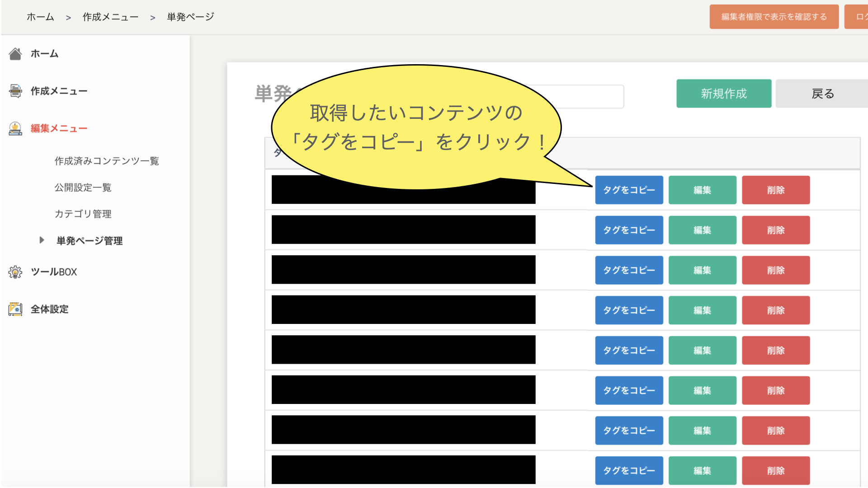This screenshot has width=868, height=488.
Task: Click ホーム breadcrumb link at top
Action: (x=40, y=17)
